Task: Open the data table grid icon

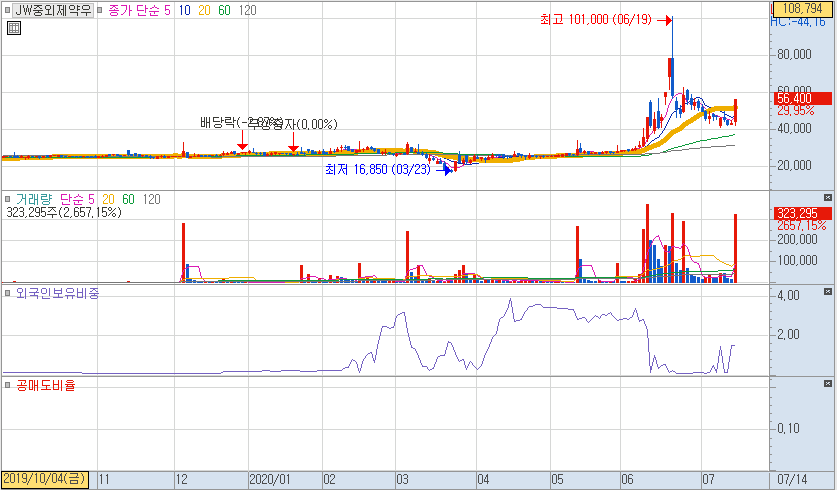Action: coord(14,28)
